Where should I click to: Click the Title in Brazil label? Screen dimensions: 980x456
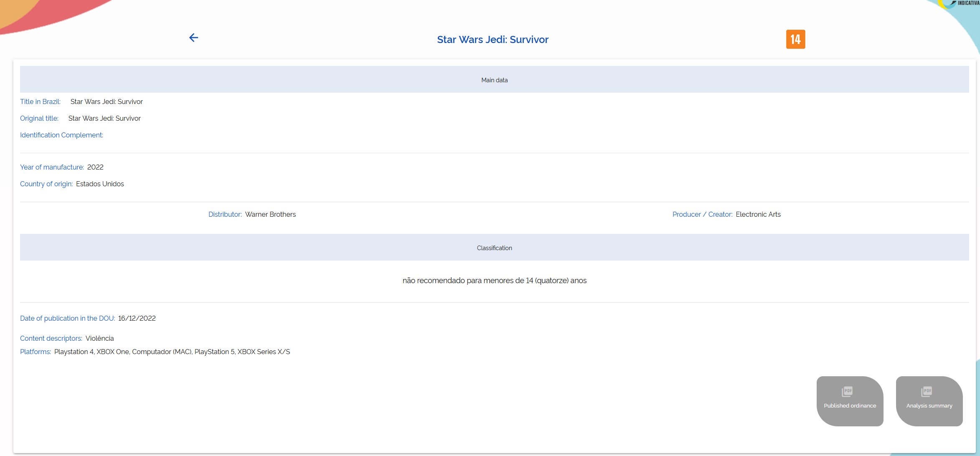tap(40, 101)
